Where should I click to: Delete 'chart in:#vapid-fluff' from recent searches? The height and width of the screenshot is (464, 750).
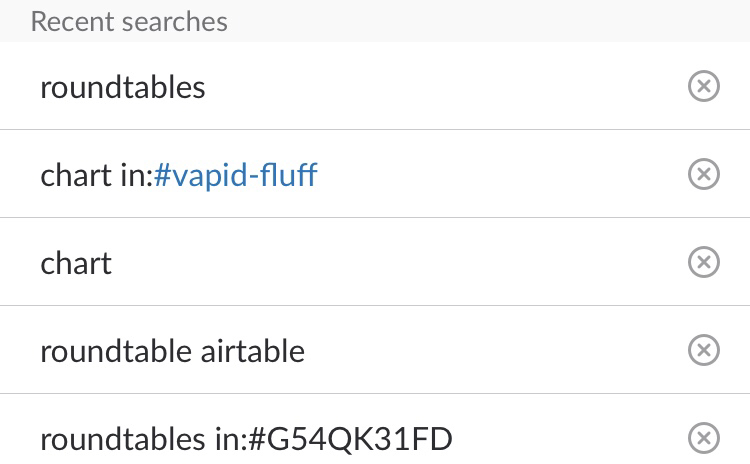pyautogui.click(x=704, y=174)
